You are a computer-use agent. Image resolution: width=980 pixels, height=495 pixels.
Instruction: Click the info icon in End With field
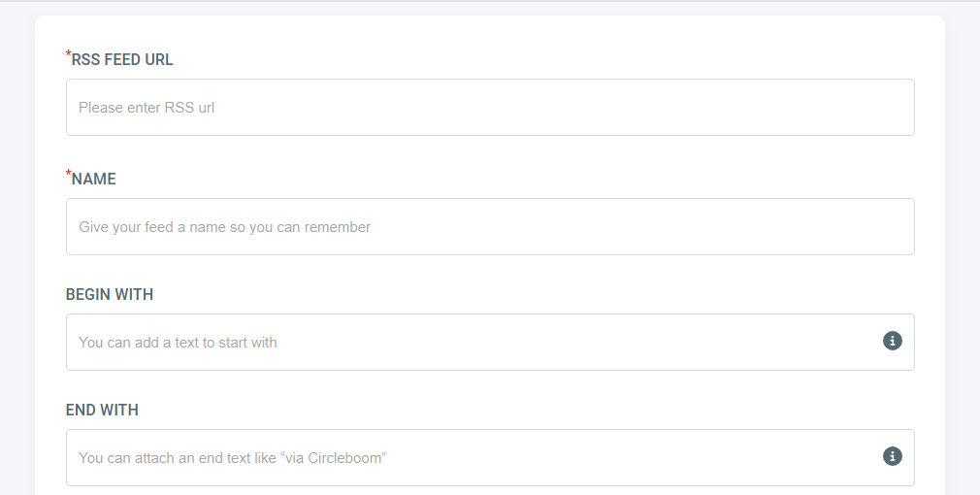click(892, 457)
